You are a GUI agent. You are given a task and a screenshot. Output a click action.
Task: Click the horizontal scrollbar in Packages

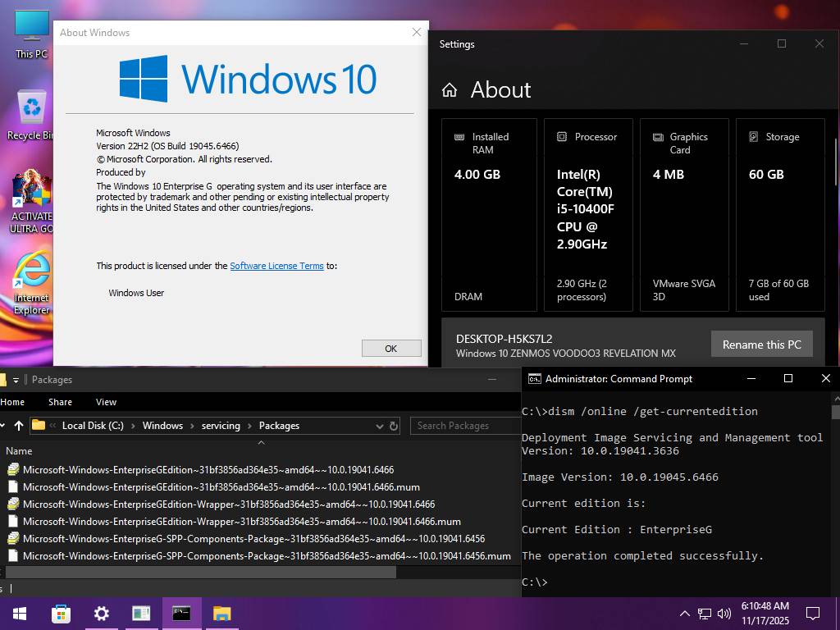pos(201,572)
